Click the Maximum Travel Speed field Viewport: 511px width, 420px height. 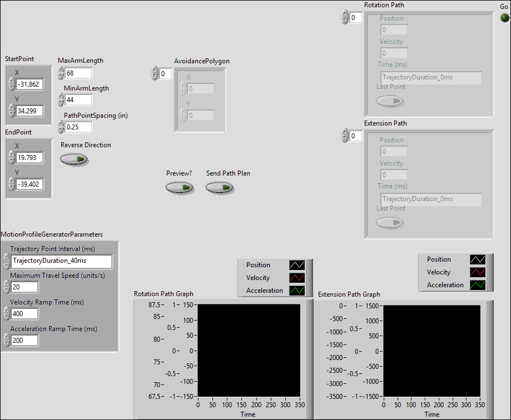[24, 287]
